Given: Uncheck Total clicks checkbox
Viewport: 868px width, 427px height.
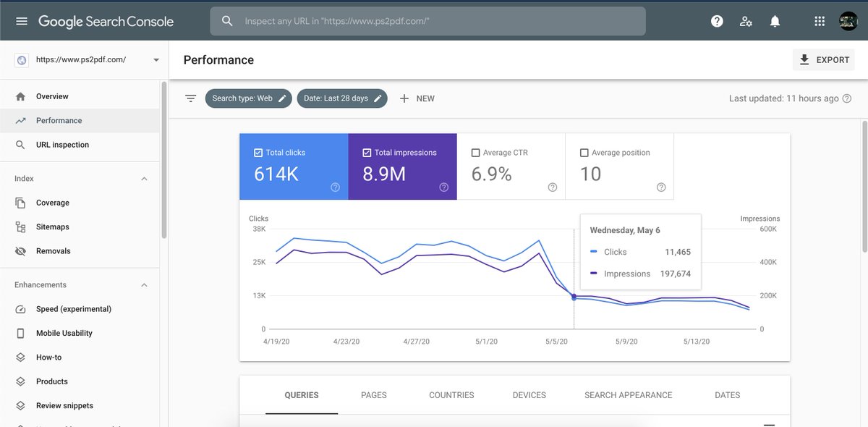Looking at the screenshot, I should tap(258, 153).
